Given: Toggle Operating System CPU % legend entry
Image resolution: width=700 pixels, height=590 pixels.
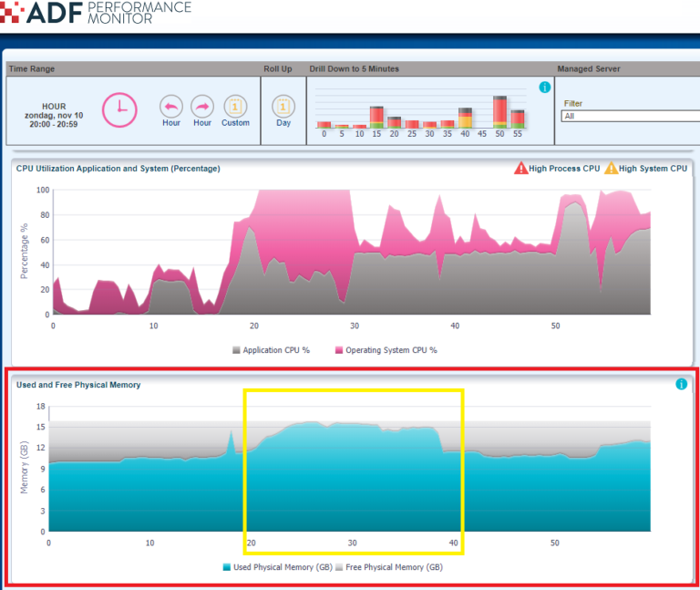Looking at the screenshot, I should (x=386, y=350).
